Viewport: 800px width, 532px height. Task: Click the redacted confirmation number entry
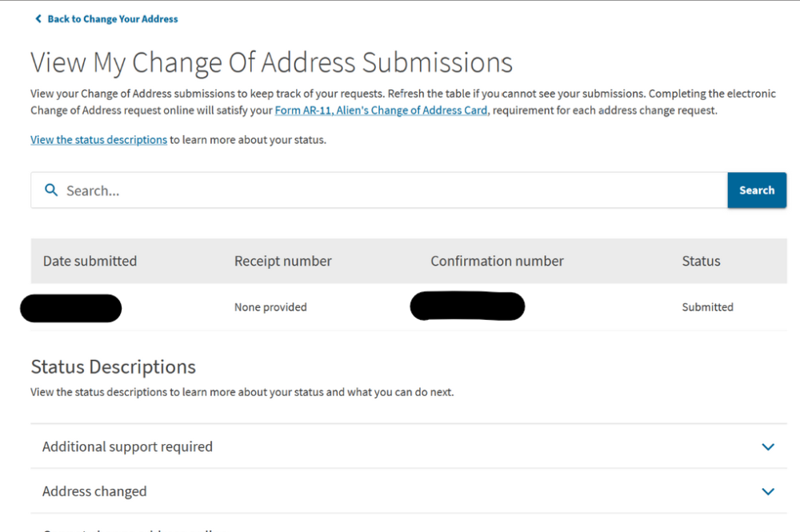(x=467, y=306)
